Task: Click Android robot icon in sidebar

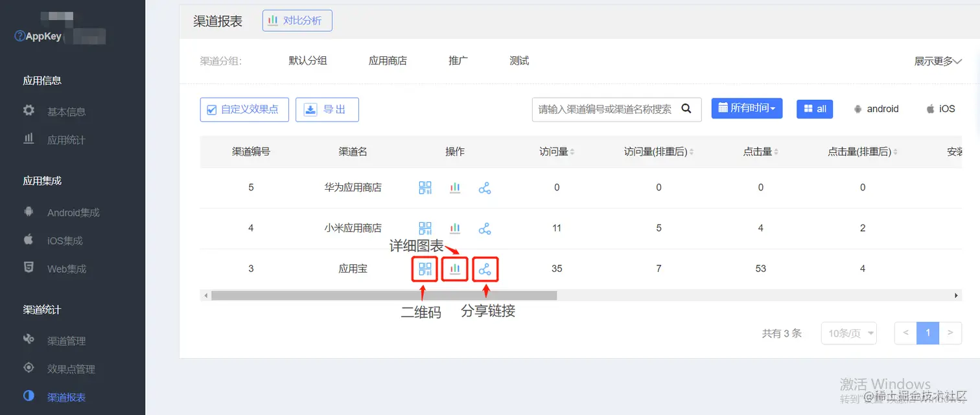Action: [x=29, y=212]
